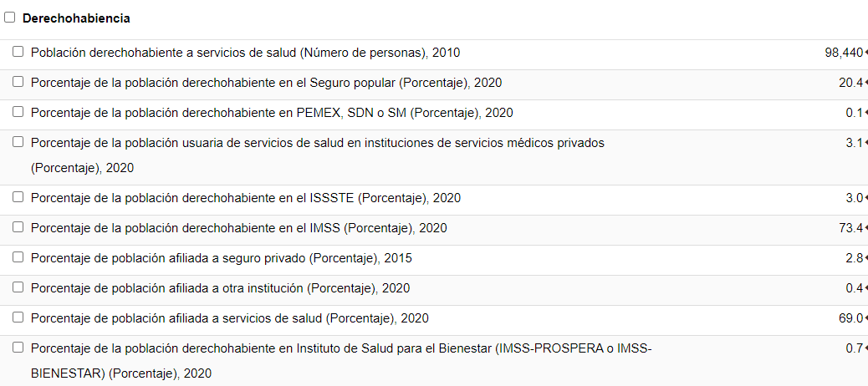Check the Derechohabiencia header checkbox
This screenshot has width=868, height=386.
(x=10, y=18)
